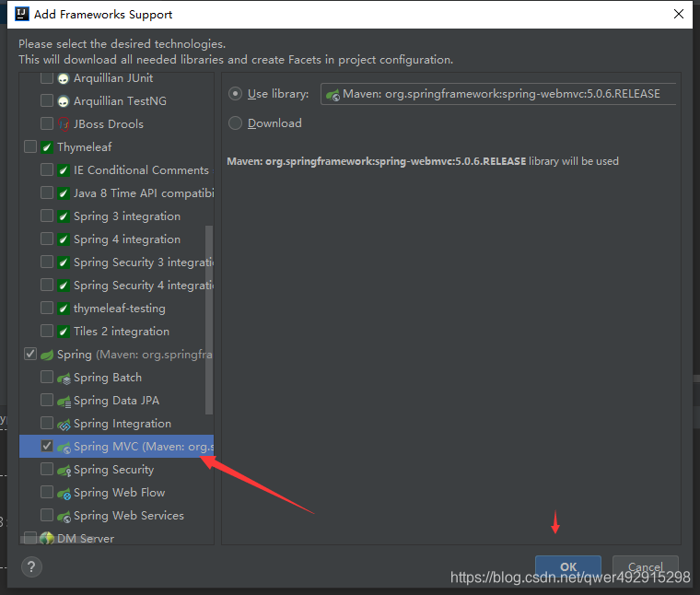Select the Spring Batch row label
This screenshot has height=595, width=700.
[108, 378]
